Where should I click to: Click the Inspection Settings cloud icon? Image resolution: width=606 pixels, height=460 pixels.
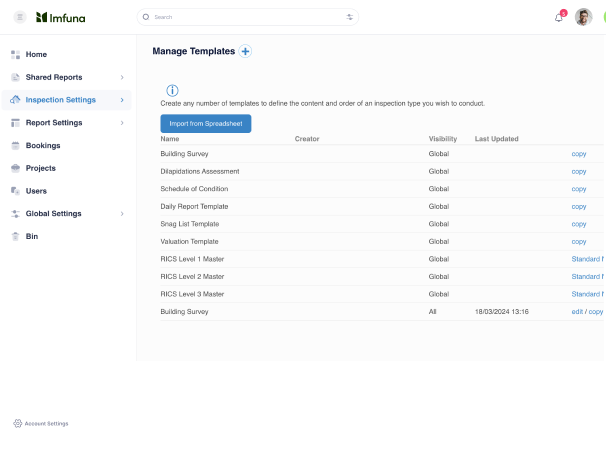tap(15, 100)
